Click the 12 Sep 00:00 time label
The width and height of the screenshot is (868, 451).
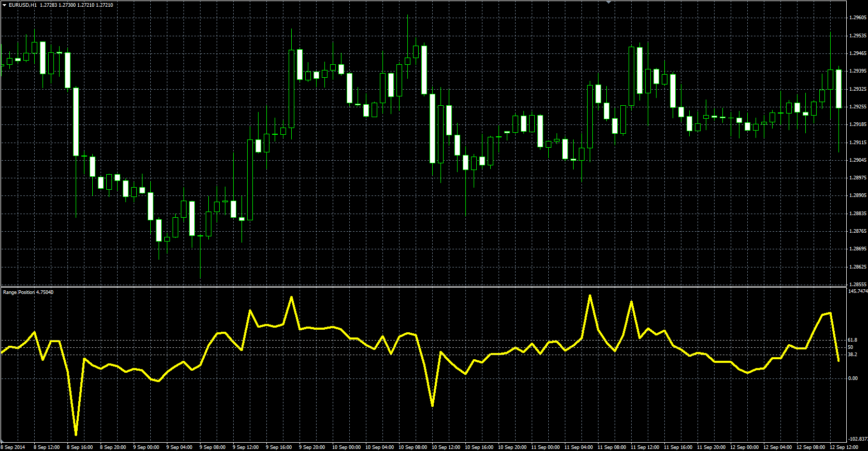744,447
